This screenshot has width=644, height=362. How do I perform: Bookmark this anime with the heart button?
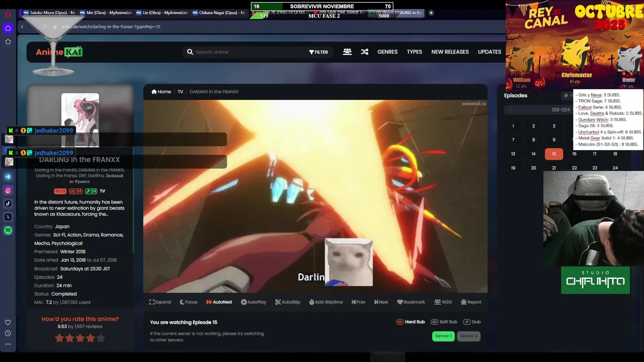tap(411, 302)
